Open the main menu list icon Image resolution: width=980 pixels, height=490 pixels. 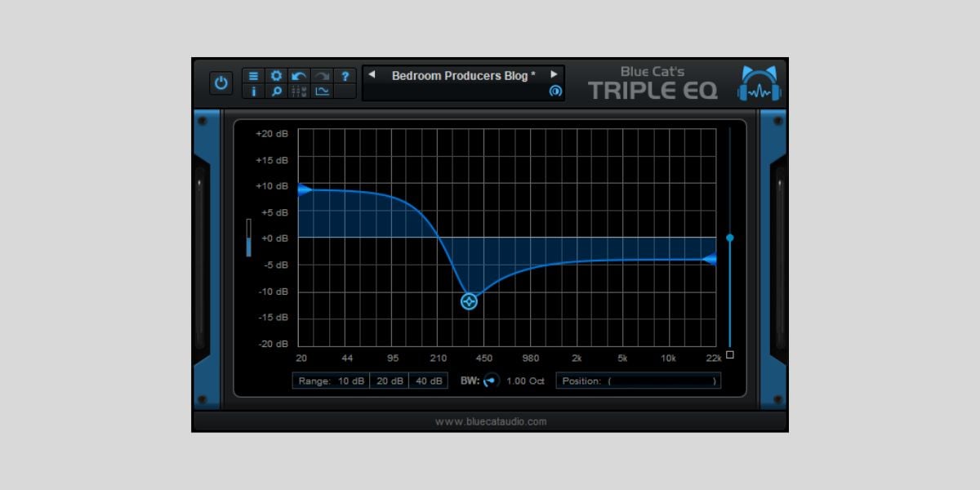tap(253, 76)
